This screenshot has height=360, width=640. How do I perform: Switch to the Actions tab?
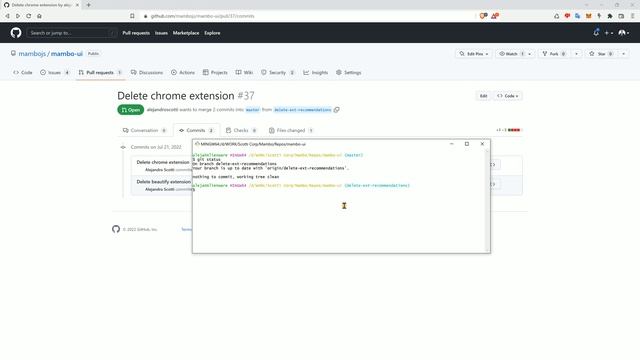tap(183, 72)
